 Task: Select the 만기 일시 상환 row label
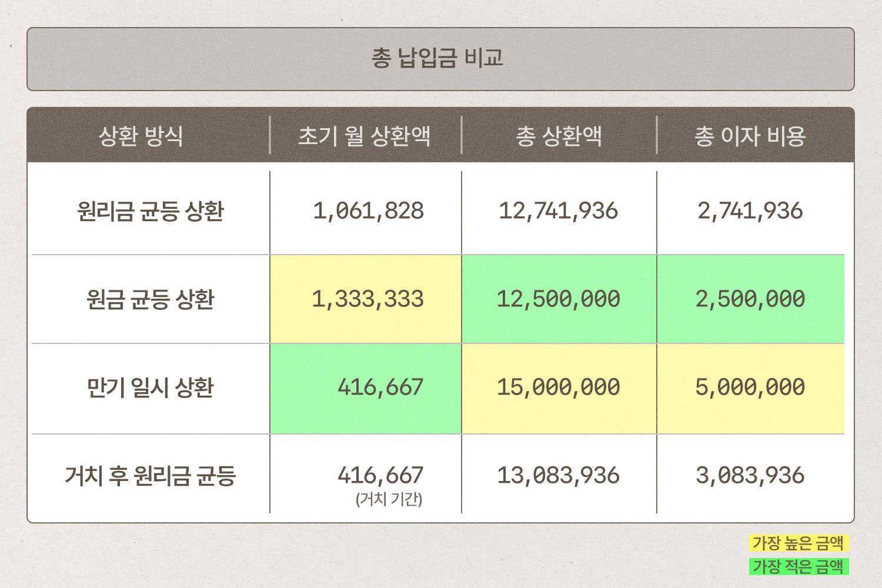tap(151, 387)
